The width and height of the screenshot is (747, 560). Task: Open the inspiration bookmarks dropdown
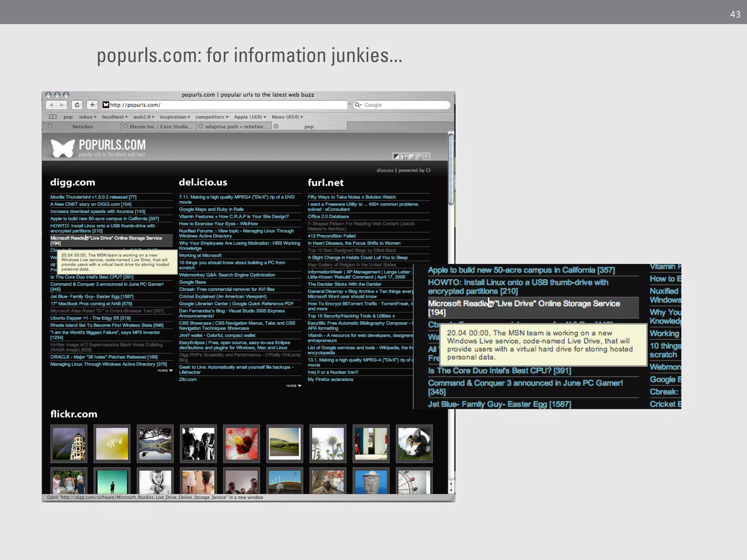click(175, 117)
